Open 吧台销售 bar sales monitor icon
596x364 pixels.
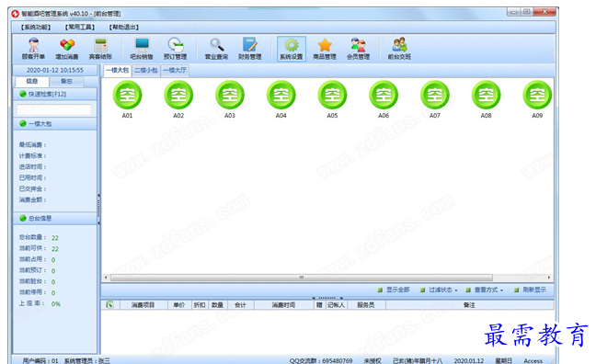[142, 49]
